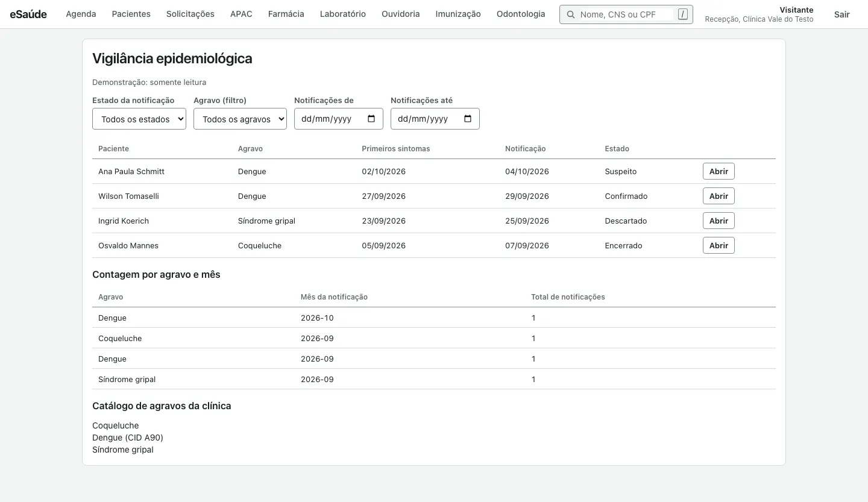Click the slash shortcut key badge
This screenshot has height=502, width=868.
click(x=682, y=14)
